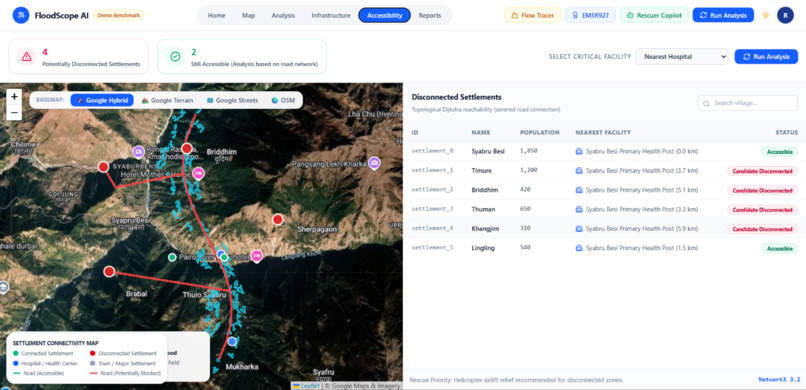This screenshot has width=806, height=390.
Task: Click the Thuman settlement name
Action: [482, 209]
